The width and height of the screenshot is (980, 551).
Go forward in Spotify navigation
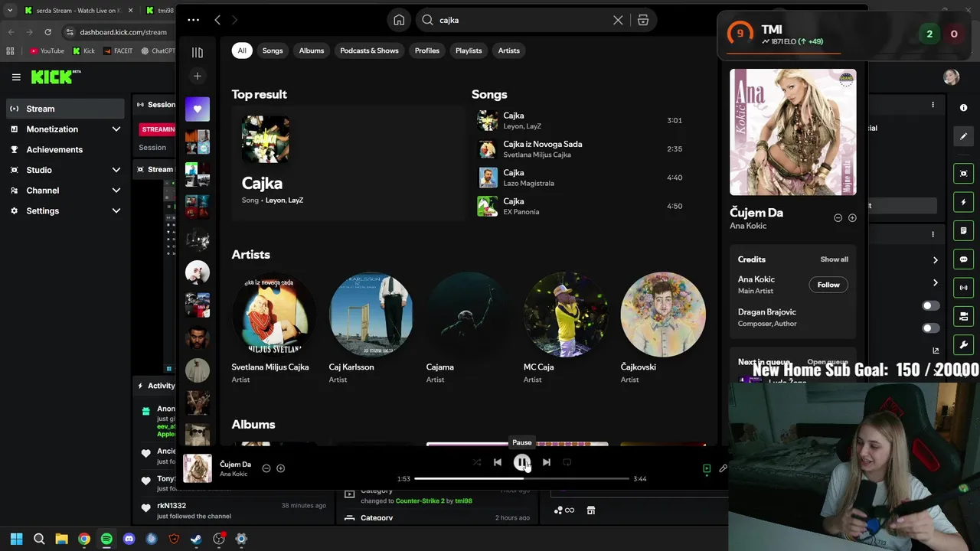(x=234, y=20)
